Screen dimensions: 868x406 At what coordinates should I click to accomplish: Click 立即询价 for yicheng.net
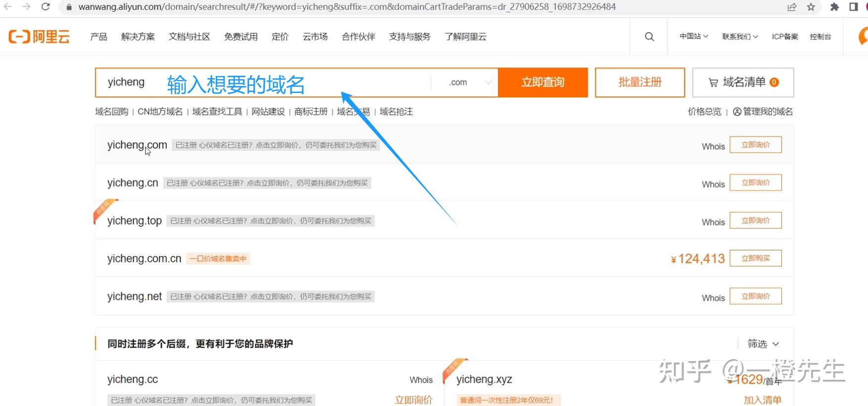pyautogui.click(x=756, y=296)
